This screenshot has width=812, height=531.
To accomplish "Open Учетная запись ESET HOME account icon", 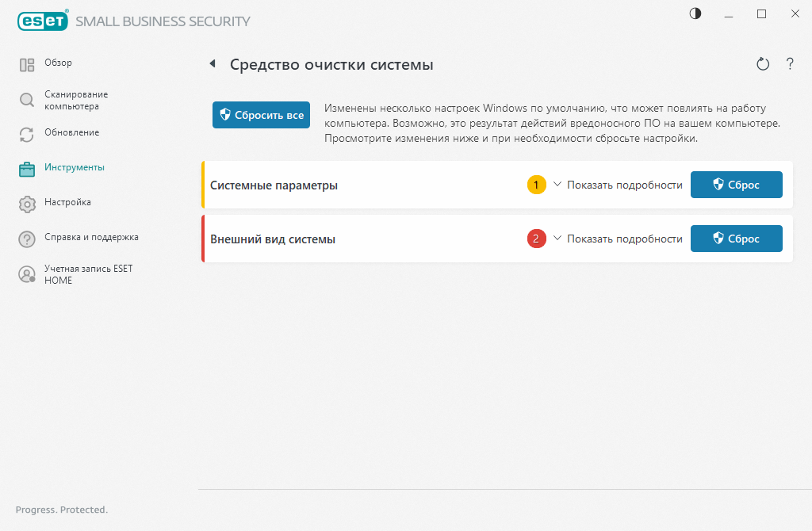I will pos(26,273).
